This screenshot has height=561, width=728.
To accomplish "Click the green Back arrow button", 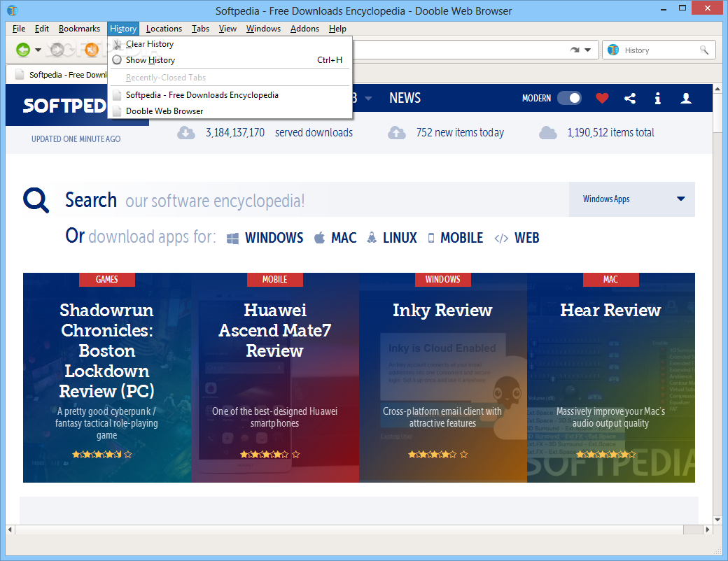I will click(22, 50).
